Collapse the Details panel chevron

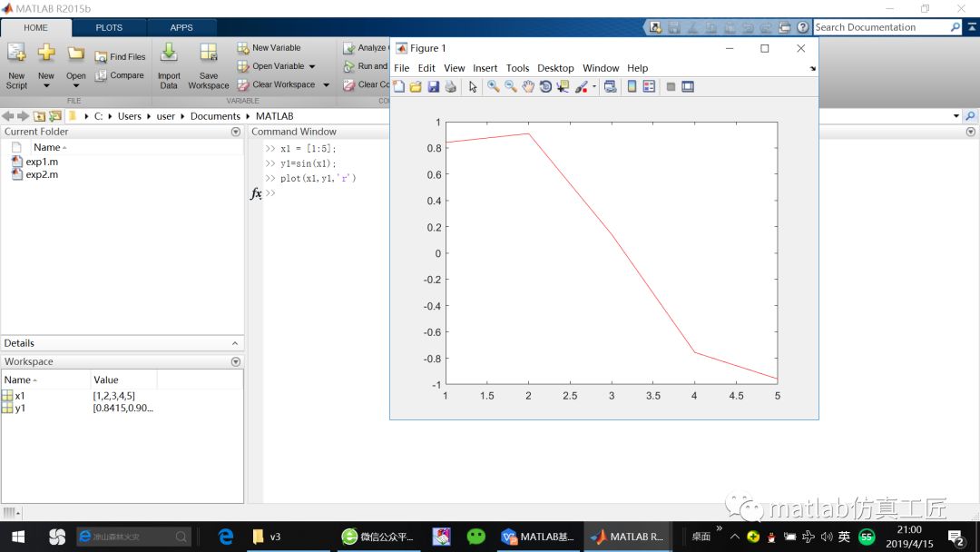(235, 343)
